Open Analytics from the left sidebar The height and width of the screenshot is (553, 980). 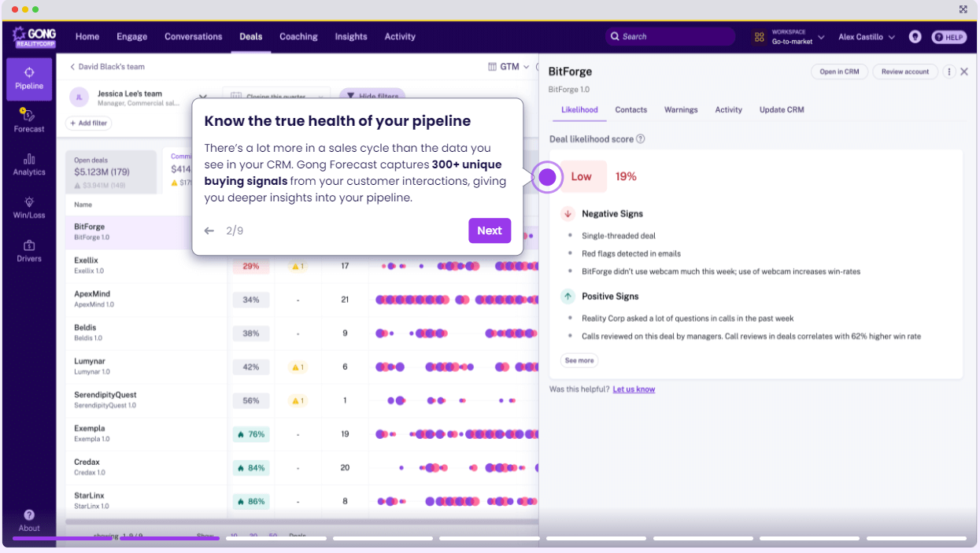click(28, 165)
